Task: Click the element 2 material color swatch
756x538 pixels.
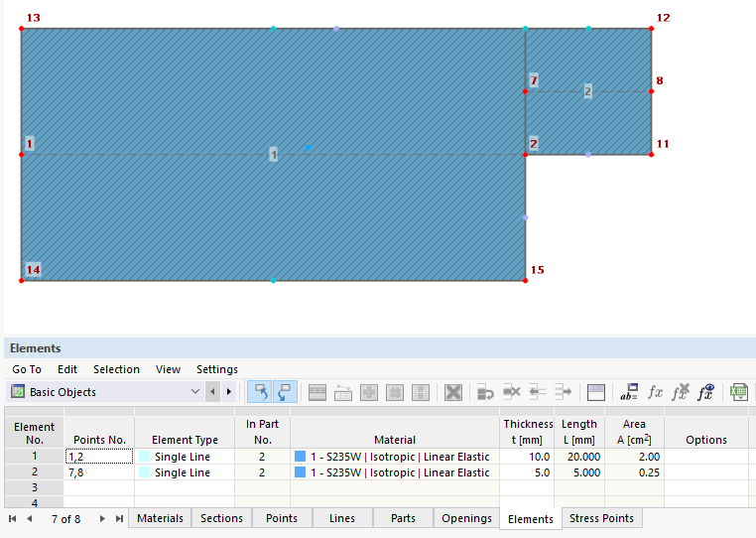Action: (x=300, y=472)
